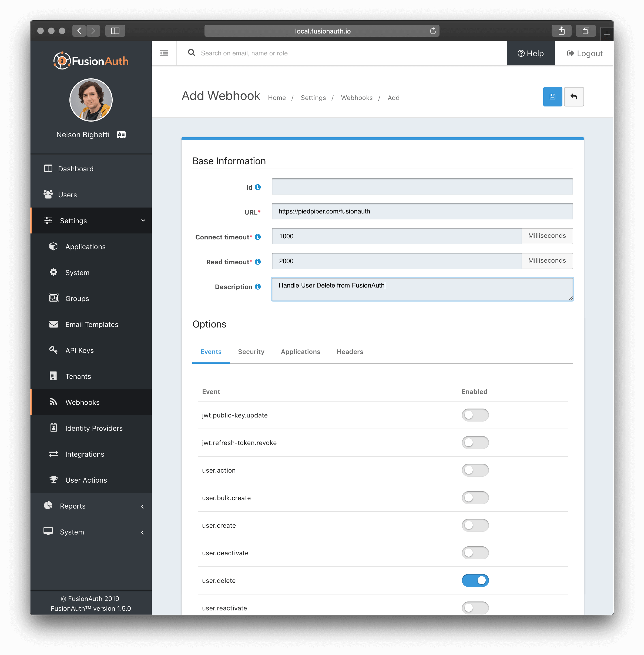Switch to the Security tab
This screenshot has width=644, height=655.
coord(251,352)
